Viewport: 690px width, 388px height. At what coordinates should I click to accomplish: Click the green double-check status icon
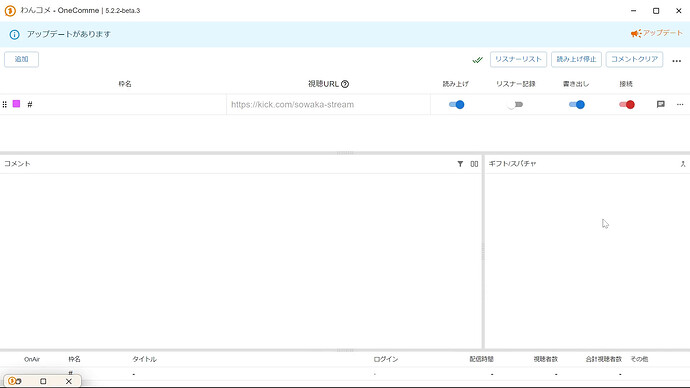[477, 60]
